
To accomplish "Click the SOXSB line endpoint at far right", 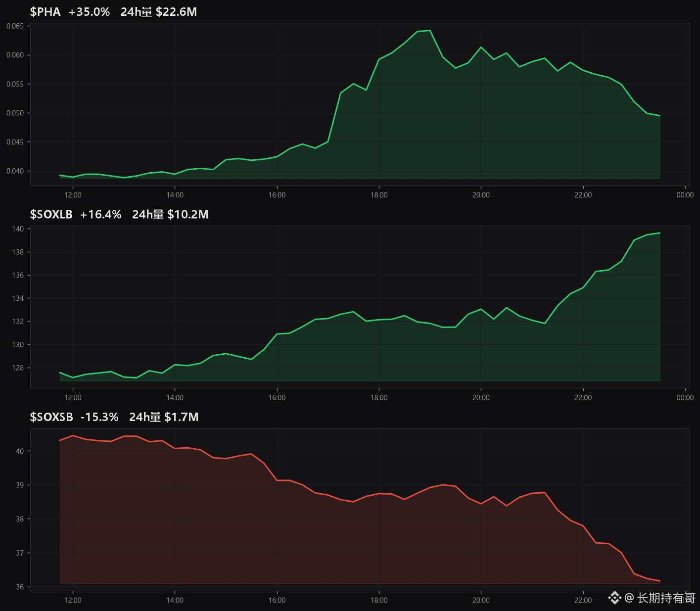I will (660, 581).
